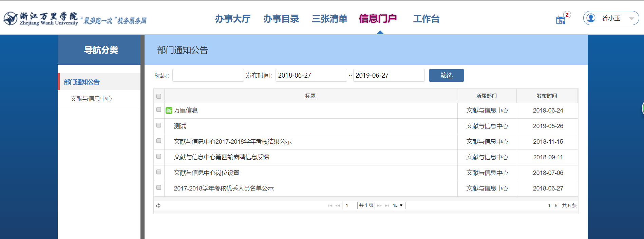644x239 pixels.
Task: Open the start date field 2018-06-27
Action: [310, 75]
